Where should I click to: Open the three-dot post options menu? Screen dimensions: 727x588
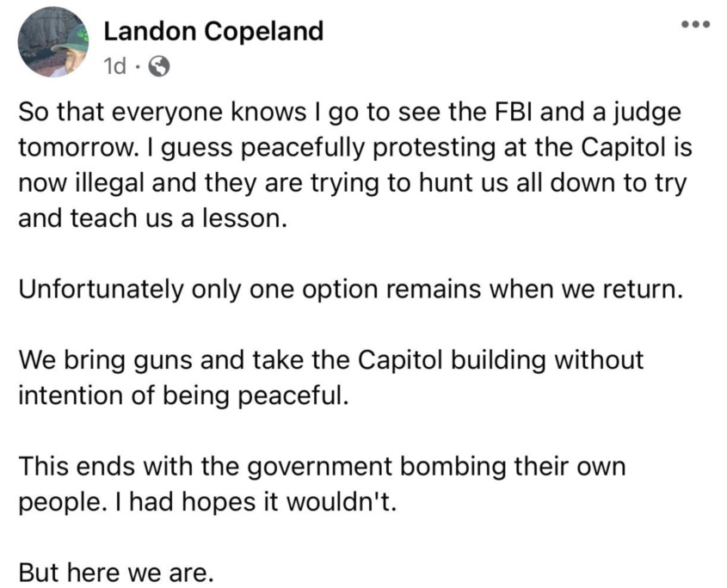(693, 24)
